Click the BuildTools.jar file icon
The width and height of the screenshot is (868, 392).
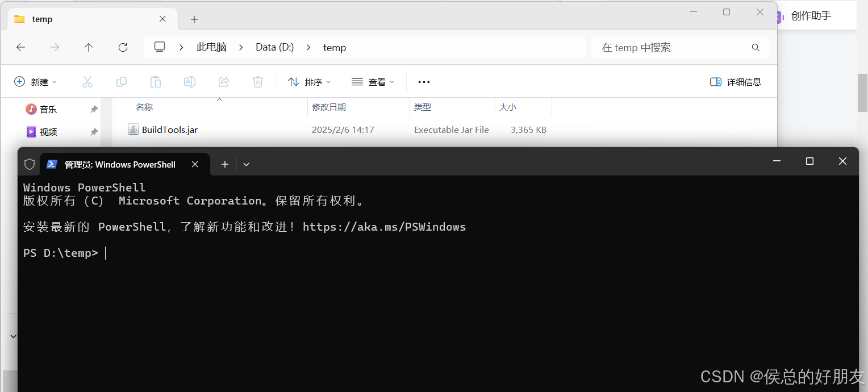point(133,130)
